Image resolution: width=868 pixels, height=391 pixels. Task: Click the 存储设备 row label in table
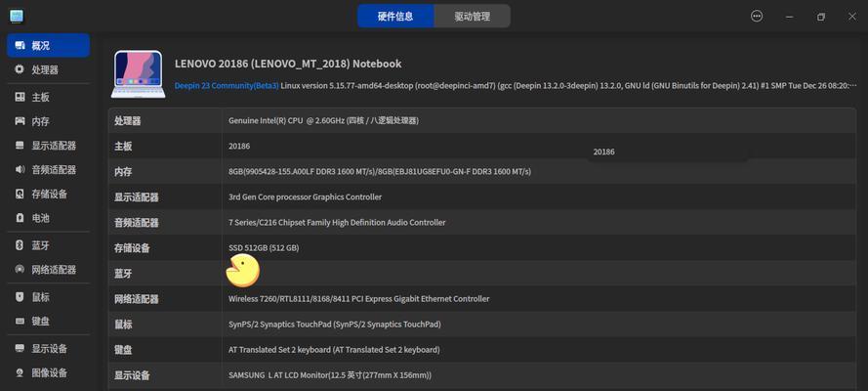click(133, 248)
